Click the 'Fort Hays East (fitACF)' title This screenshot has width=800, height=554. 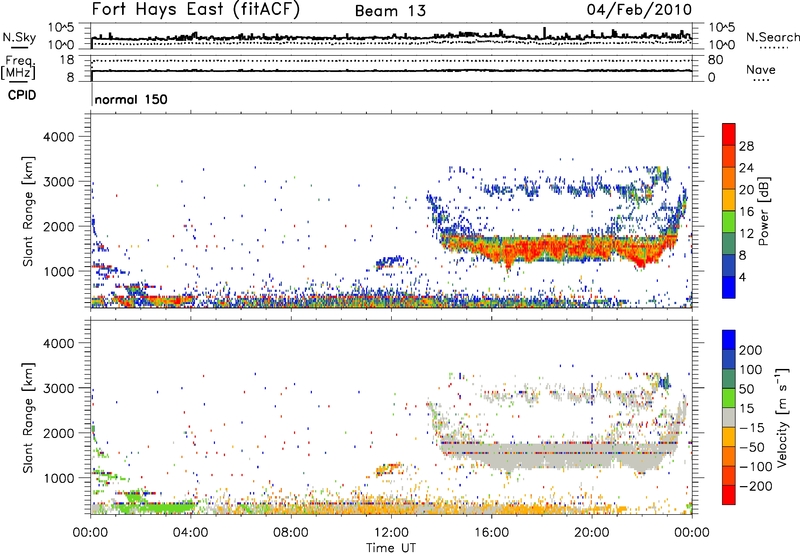[196, 10]
